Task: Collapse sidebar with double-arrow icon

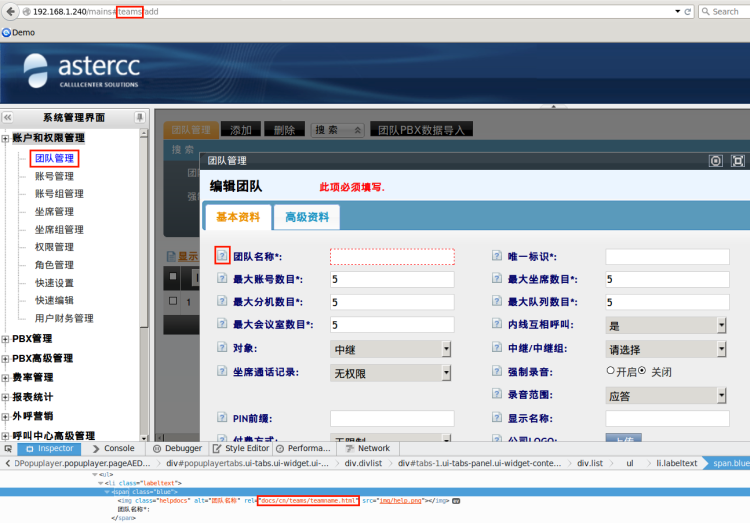Action: [x=8, y=117]
